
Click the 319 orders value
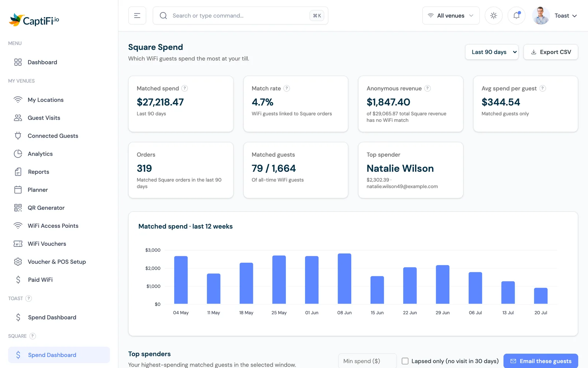pos(144,168)
